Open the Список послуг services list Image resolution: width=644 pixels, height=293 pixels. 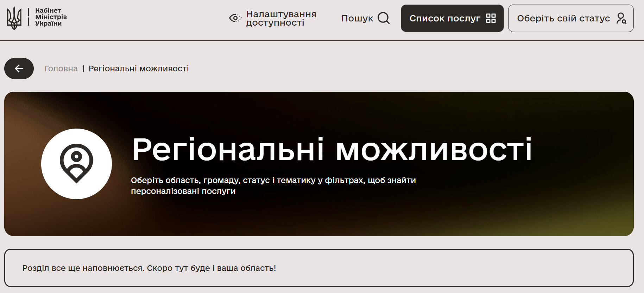click(x=444, y=18)
